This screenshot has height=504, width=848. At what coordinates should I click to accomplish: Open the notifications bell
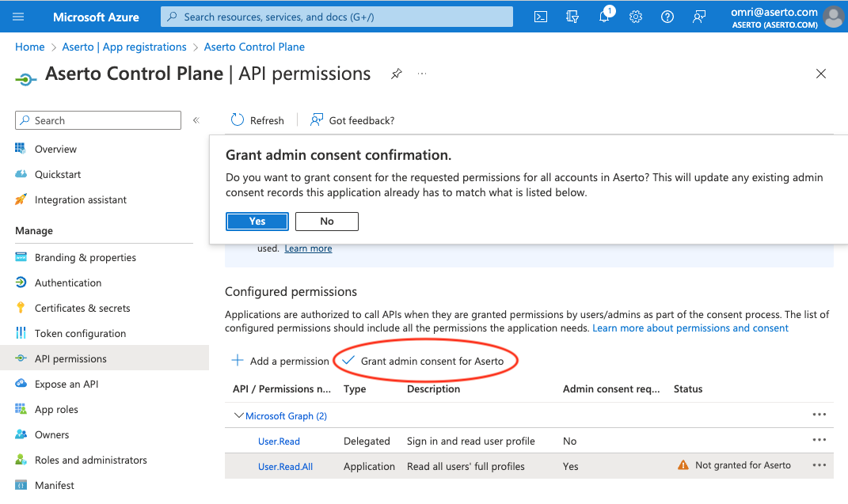click(x=604, y=17)
